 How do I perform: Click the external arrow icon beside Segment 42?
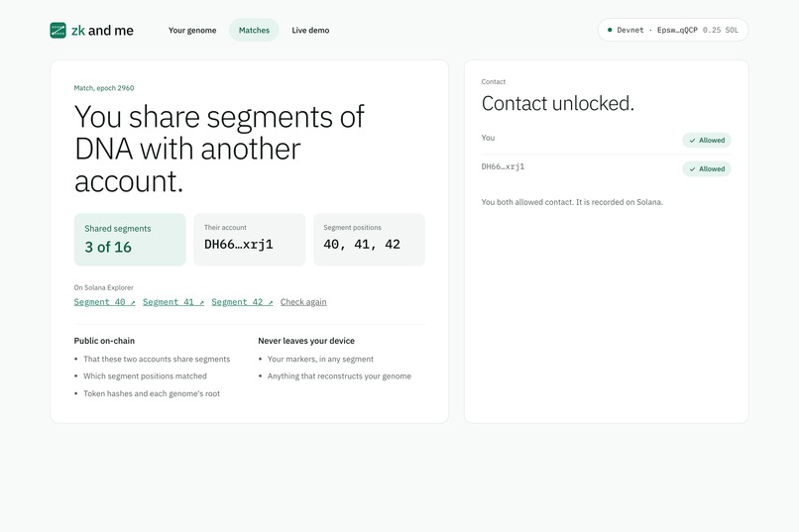pos(270,303)
